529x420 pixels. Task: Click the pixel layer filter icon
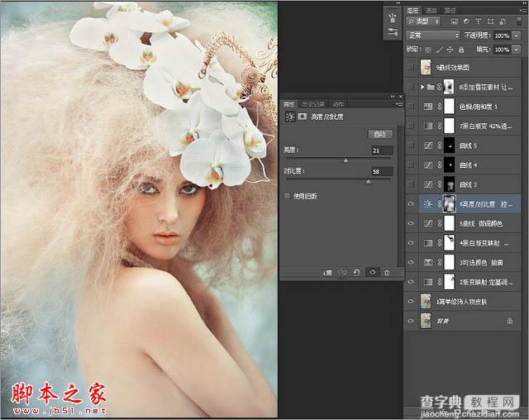(454, 21)
